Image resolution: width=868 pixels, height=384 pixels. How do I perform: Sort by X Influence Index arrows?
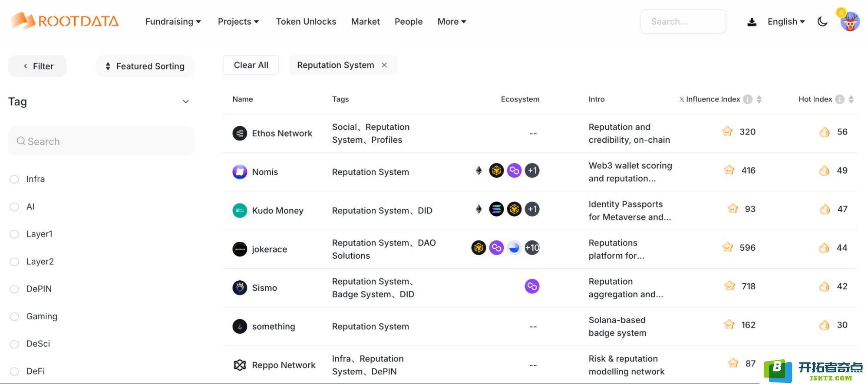point(759,99)
